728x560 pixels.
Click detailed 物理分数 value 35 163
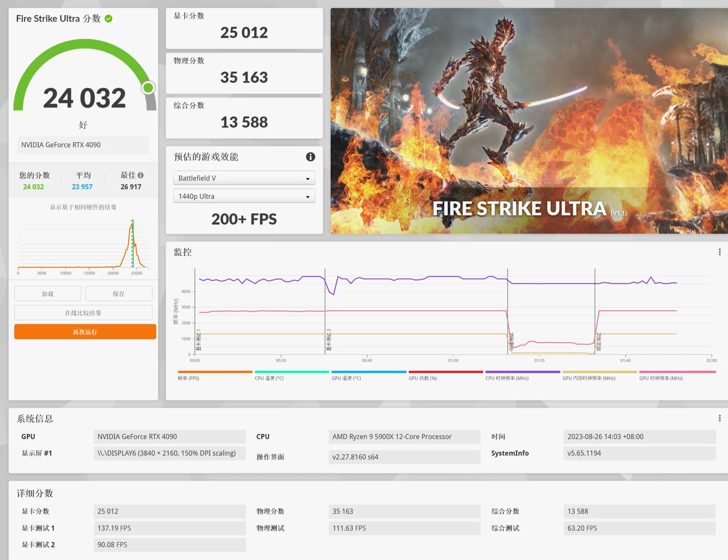coord(404,512)
